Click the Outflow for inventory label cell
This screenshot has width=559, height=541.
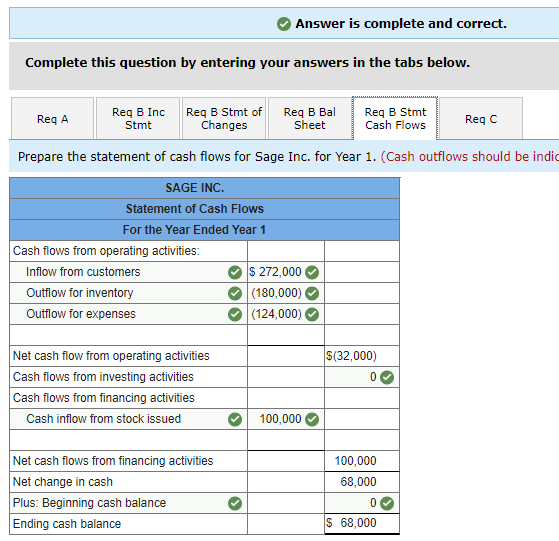coord(128,293)
